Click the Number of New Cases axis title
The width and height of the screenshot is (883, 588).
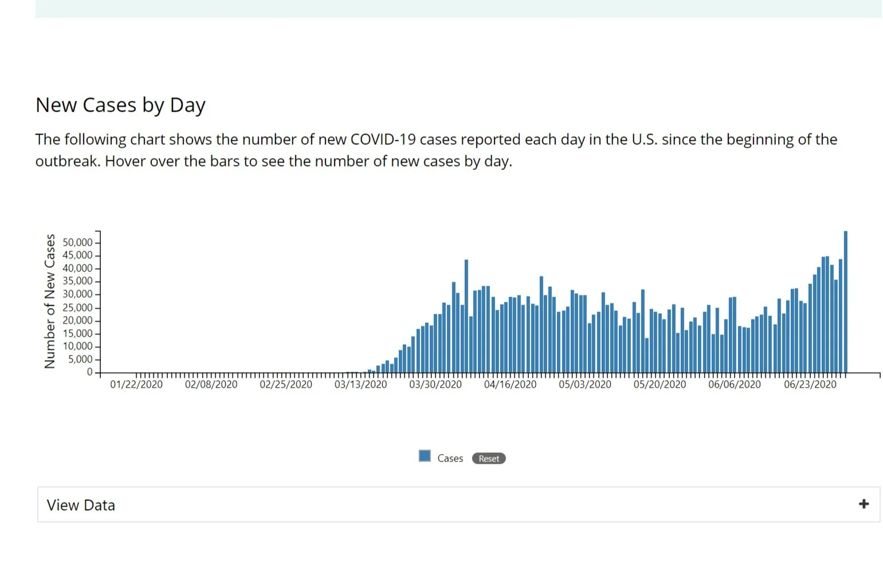(x=50, y=301)
